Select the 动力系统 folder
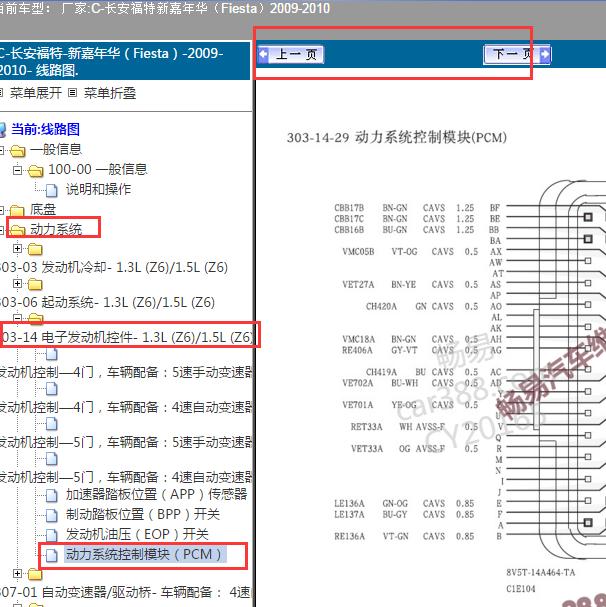Screen dimensions: 606x607 click(x=56, y=230)
